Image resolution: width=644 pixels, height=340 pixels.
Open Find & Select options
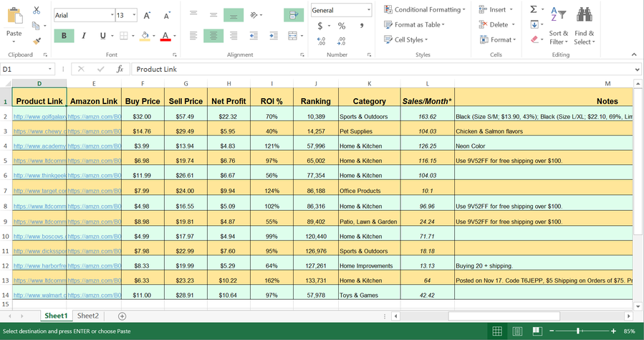tap(584, 24)
